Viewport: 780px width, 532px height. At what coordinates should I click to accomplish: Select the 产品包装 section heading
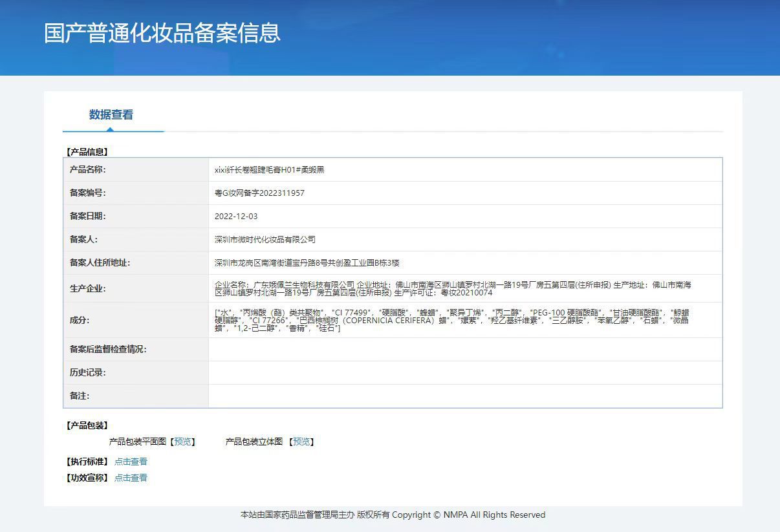click(x=87, y=425)
